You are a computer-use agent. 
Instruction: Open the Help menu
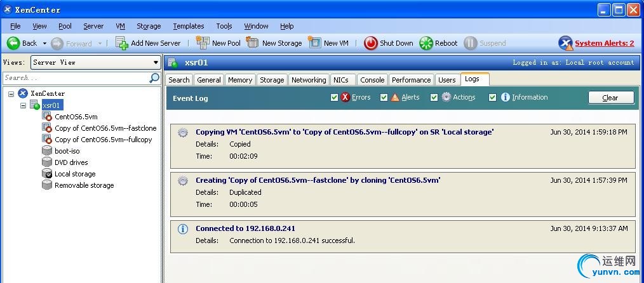[x=287, y=26]
